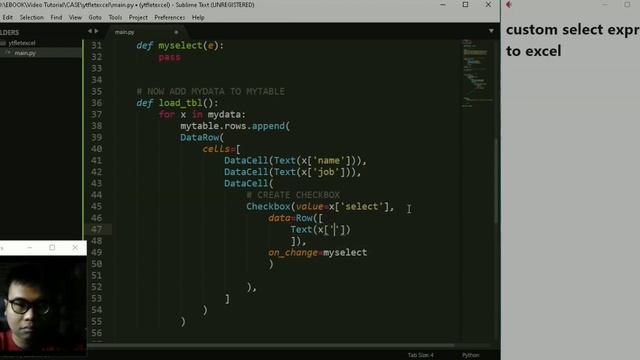Click the '# CREATE CHECKBOX' comment
This screenshot has width=640, height=360.
point(293,195)
